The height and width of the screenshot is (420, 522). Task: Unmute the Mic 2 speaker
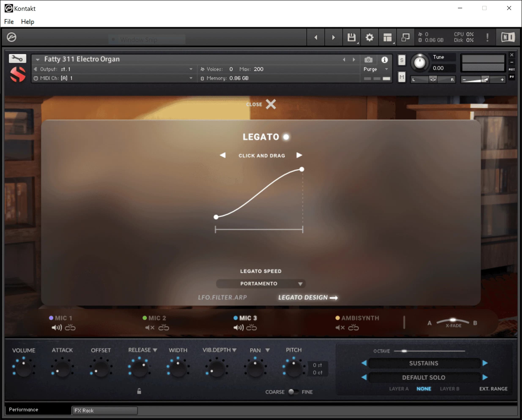(x=150, y=328)
